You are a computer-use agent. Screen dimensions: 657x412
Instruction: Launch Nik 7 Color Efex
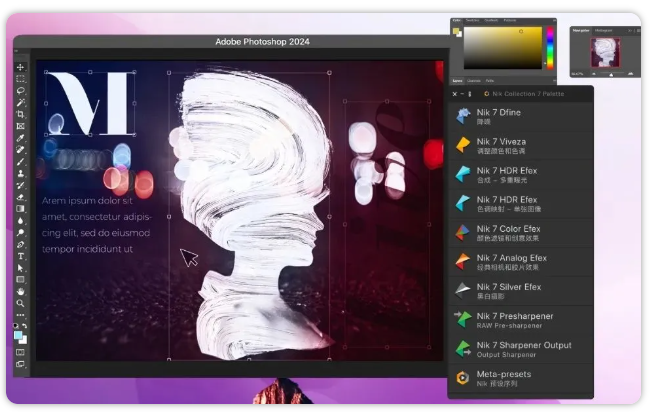[x=521, y=233]
